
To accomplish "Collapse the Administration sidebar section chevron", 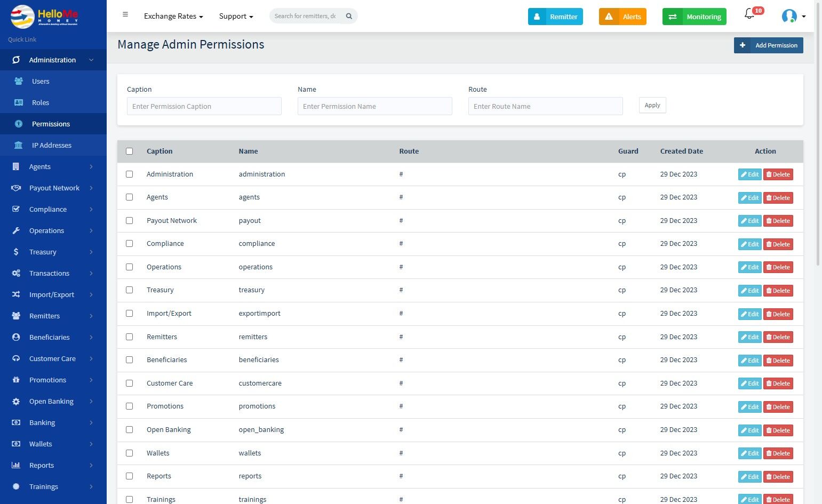I will 91,60.
